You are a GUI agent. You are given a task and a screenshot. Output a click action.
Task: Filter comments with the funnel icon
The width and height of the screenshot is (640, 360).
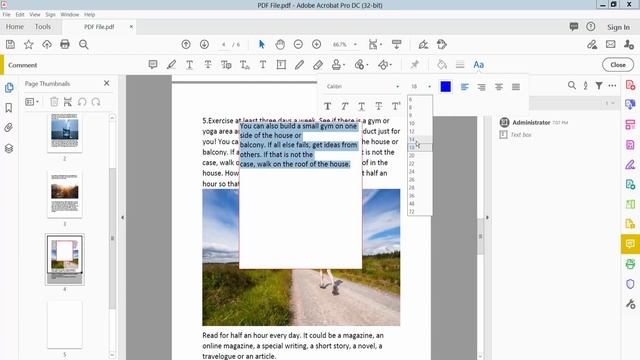click(x=599, y=85)
